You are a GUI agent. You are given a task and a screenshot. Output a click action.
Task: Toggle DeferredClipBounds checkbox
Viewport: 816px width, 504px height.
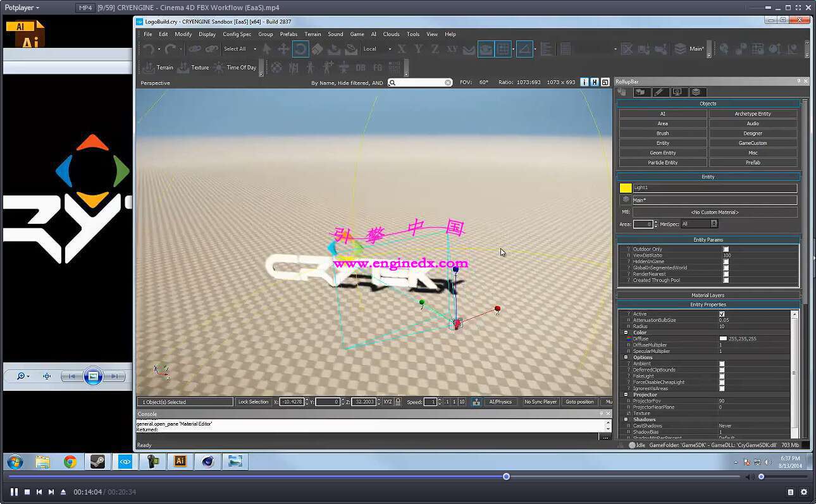point(722,370)
